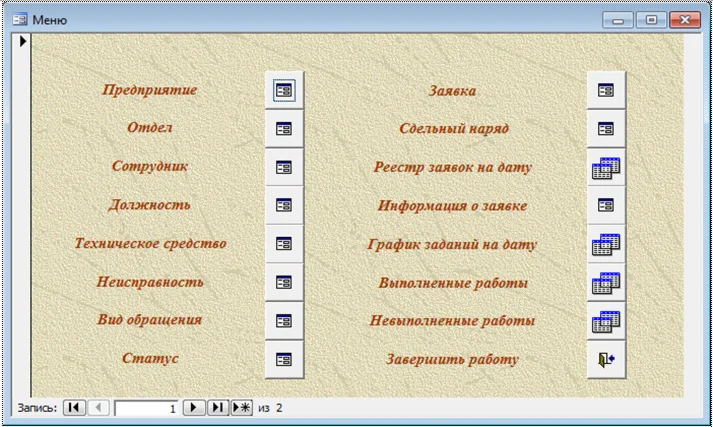Image resolution: width=713 pixels, height=427 pixels.
Task: Click the Невыполненные работы label text
Action: tap(452, 321)
